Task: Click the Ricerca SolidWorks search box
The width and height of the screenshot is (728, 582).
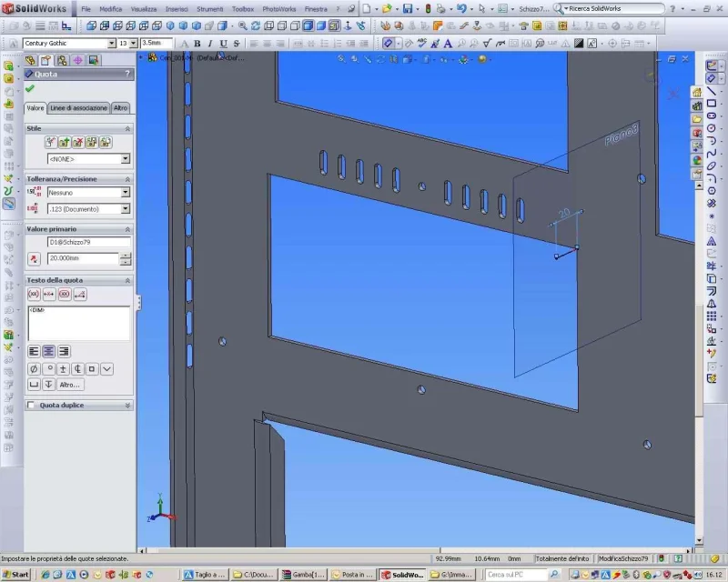Action: pos(611,8)
